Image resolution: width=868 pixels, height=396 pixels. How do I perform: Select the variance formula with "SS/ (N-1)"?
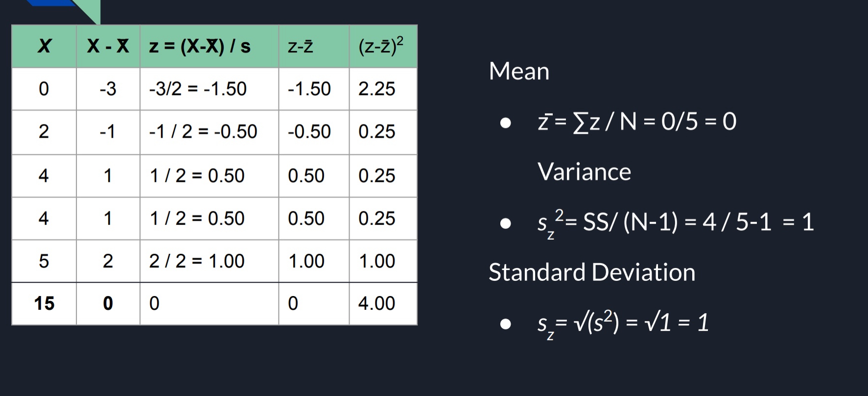click(676, 223)
